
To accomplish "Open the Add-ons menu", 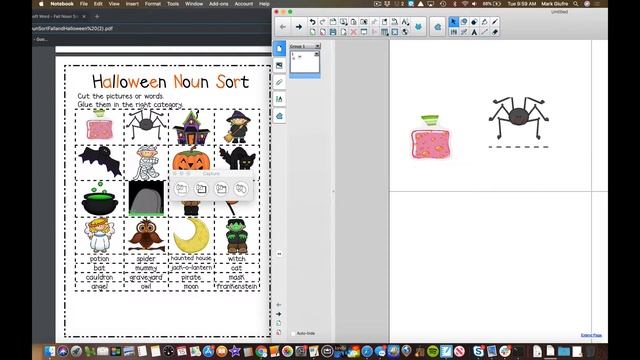I will click(218, 4).
